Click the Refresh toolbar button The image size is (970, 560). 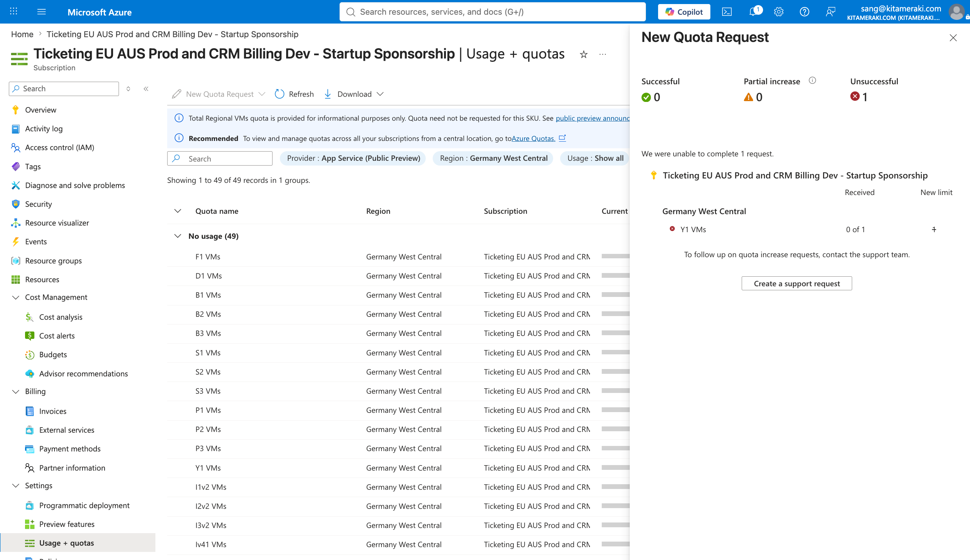(295, 94)
